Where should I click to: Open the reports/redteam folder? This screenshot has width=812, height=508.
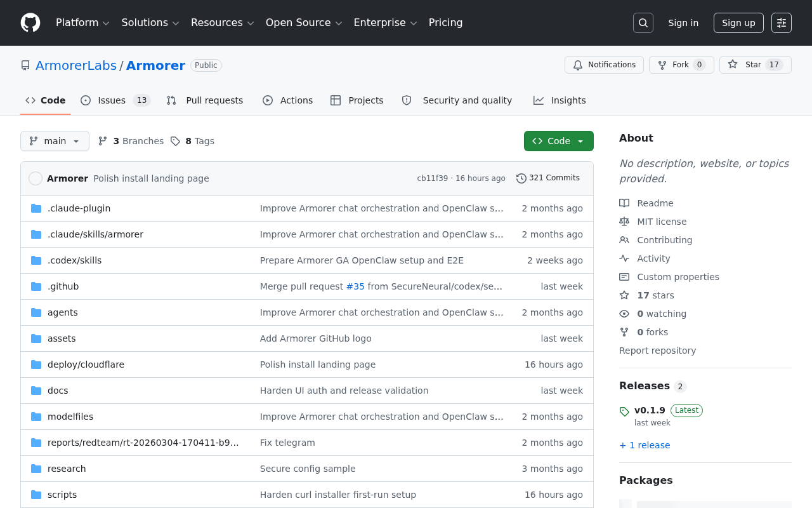click(x=143, y=443)
